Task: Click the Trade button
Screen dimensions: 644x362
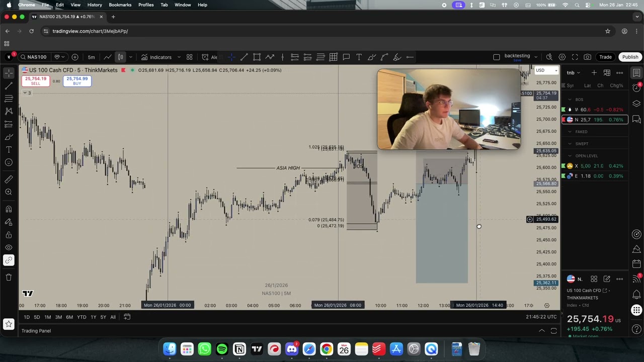Action: click(605, 57)
